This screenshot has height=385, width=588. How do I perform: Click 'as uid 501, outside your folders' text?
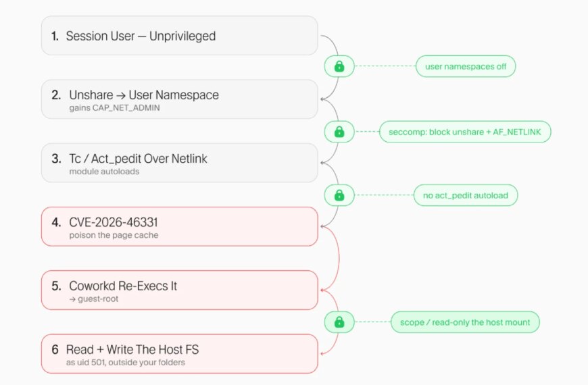(x=126, y=363)
